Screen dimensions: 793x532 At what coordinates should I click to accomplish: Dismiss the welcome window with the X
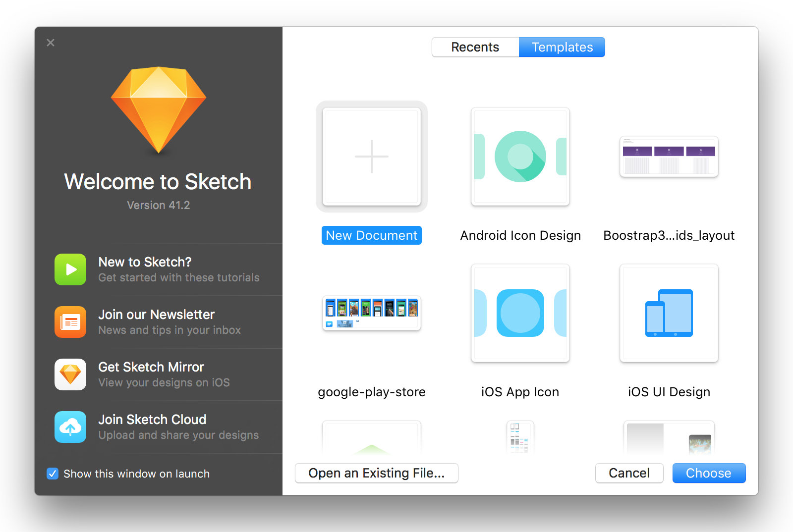[x=51, y=43]
